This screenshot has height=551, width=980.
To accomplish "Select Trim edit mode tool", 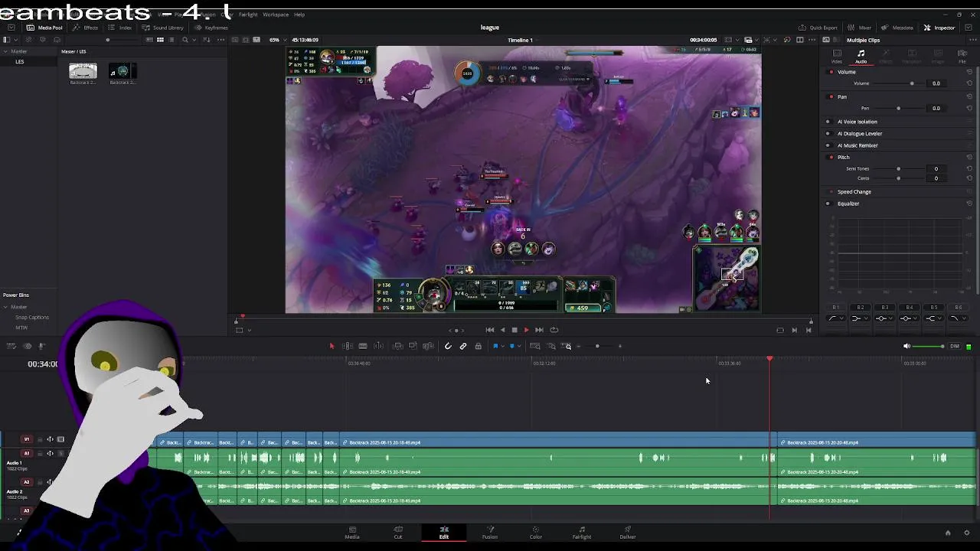I will coord(347,346).
